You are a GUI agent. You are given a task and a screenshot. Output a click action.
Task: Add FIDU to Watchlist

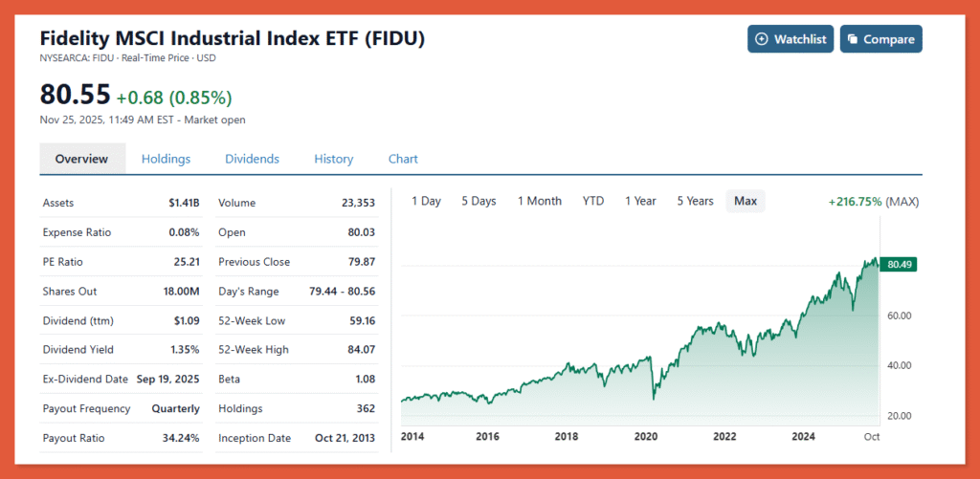pos(790,38)
